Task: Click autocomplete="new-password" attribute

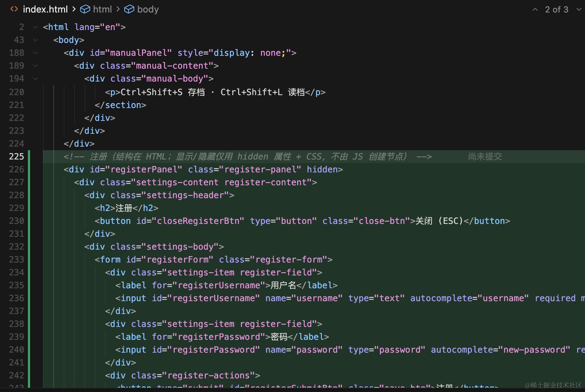Action: [x=501, y=350]
